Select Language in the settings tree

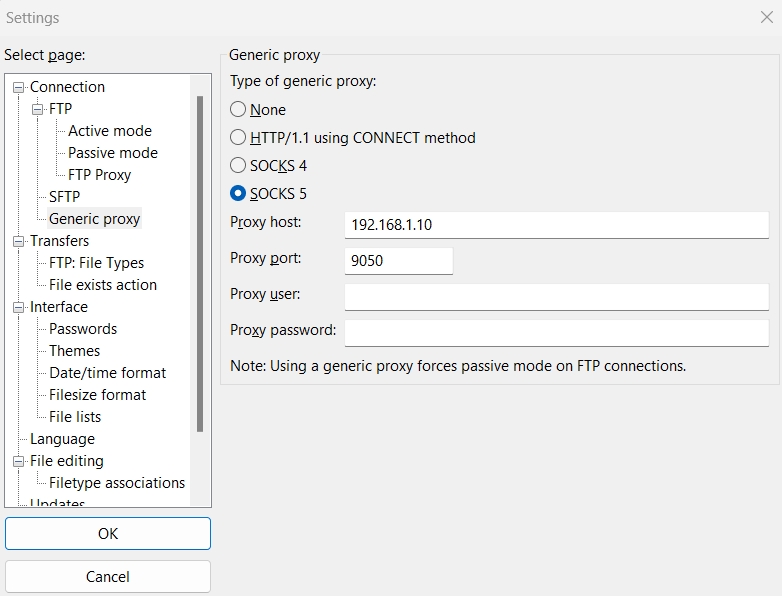[x=62, y=439]
